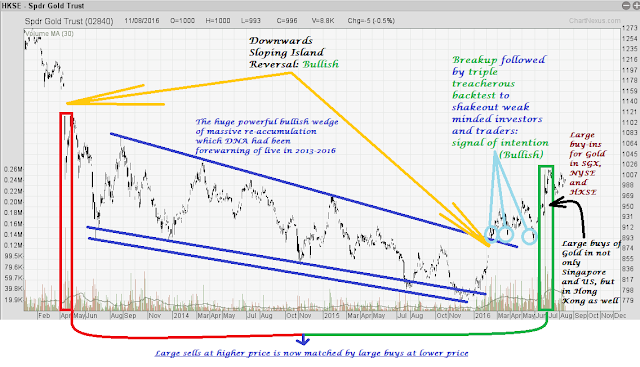Click the 817 price axis label
The height and width of the screenshot is (367, 640).
(x=629, y=280)
